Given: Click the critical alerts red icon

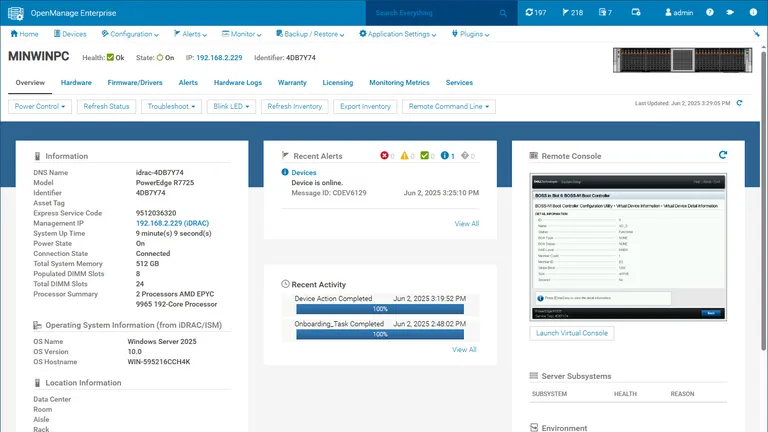Looking at the screenshot, I should 385,156.
